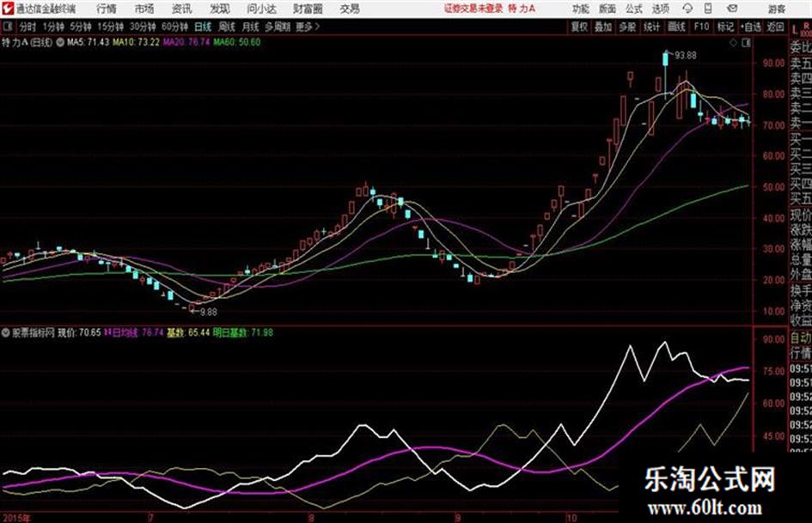The height and width of the screenshot is (523, 812).
Task: Click the 自动 tab in right panel
Action: click(801, 338)
